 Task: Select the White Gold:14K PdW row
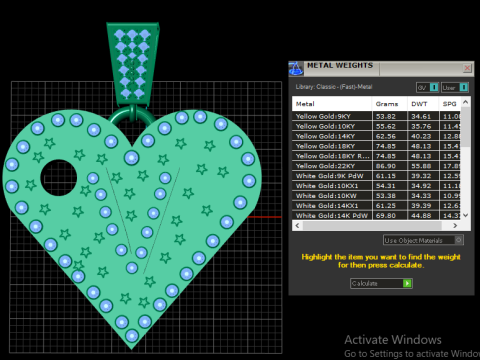click(377, 216)
